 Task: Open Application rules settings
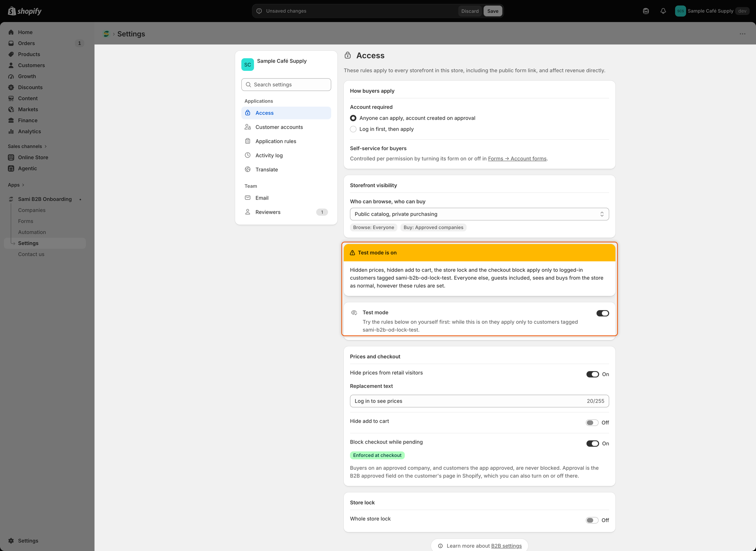click(286, 141)
